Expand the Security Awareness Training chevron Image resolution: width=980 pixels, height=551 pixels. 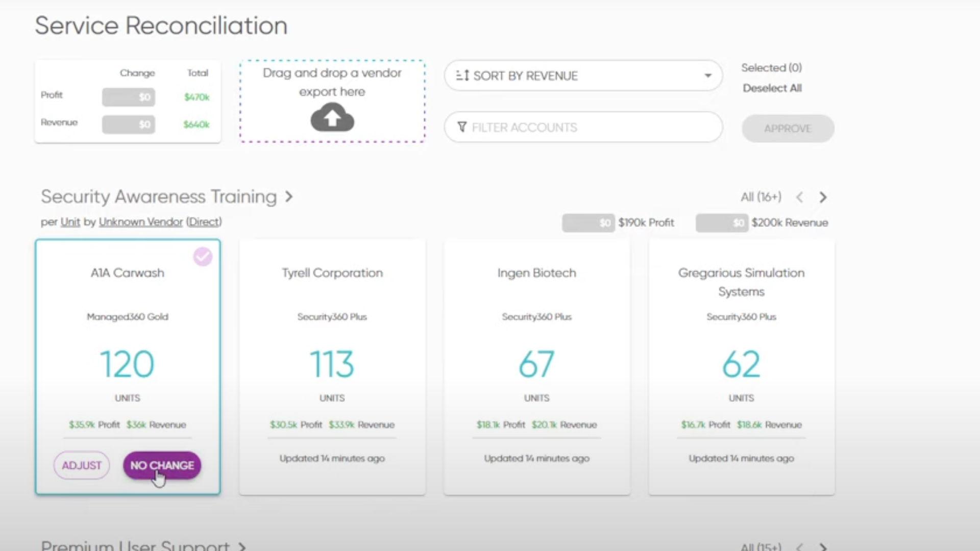289,196
